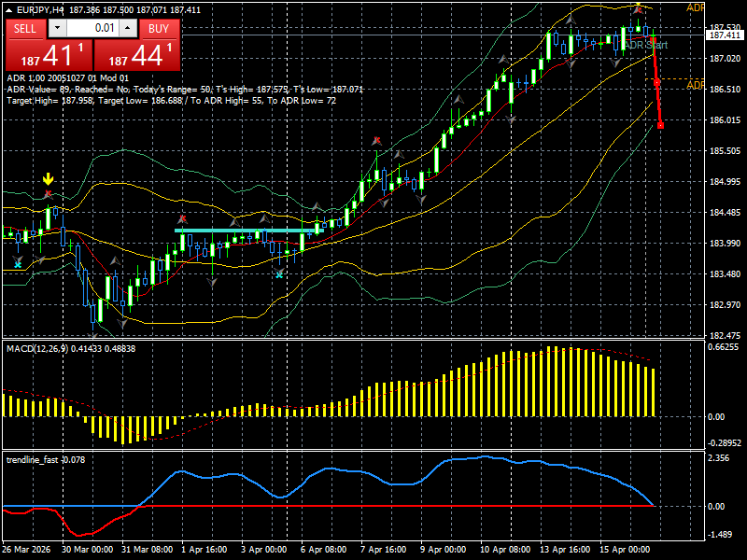Click the orange ADR label beside the dashed line
This screenshot has width=747, height=560.
(695, 85)
